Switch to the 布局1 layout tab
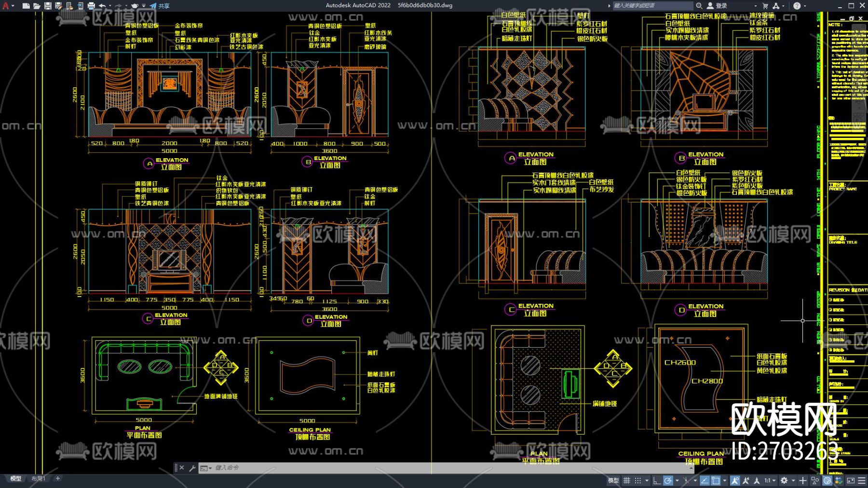 click(38, 478)
